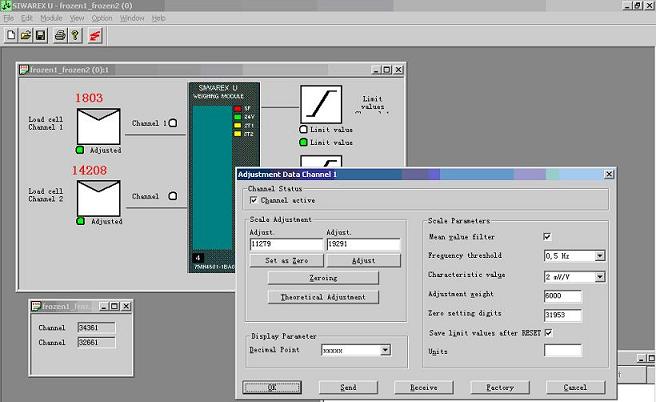Viewport: 656px width, 402px height.
Task: Click the frozen1_frozen2 (0):1 window document icon
Action: point(24,69)
